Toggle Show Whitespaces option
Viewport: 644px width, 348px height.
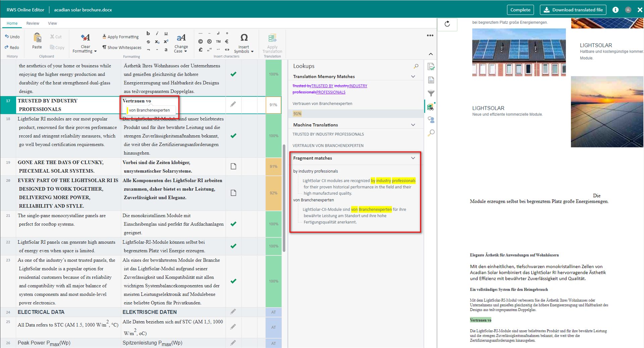tap(122, 48)
